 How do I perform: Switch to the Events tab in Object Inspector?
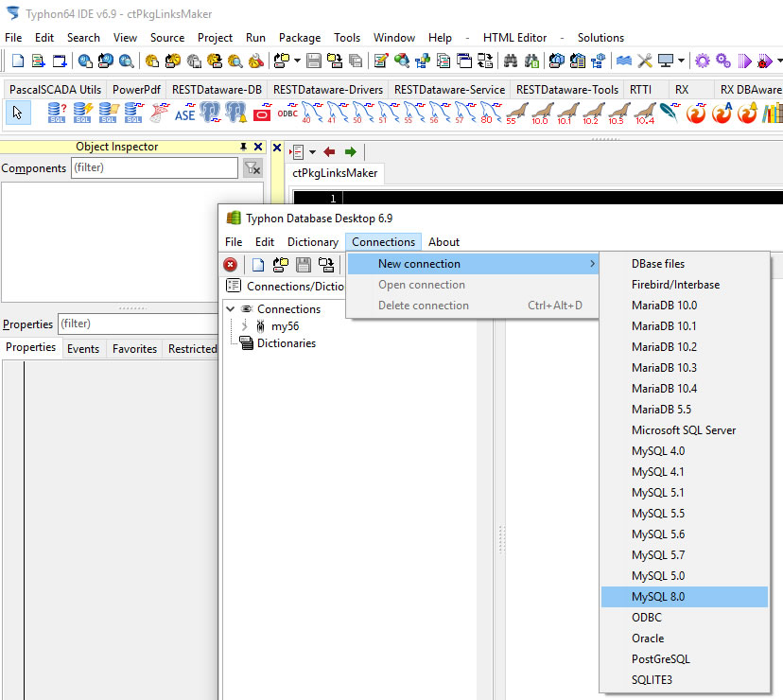(x=83, y=349)
